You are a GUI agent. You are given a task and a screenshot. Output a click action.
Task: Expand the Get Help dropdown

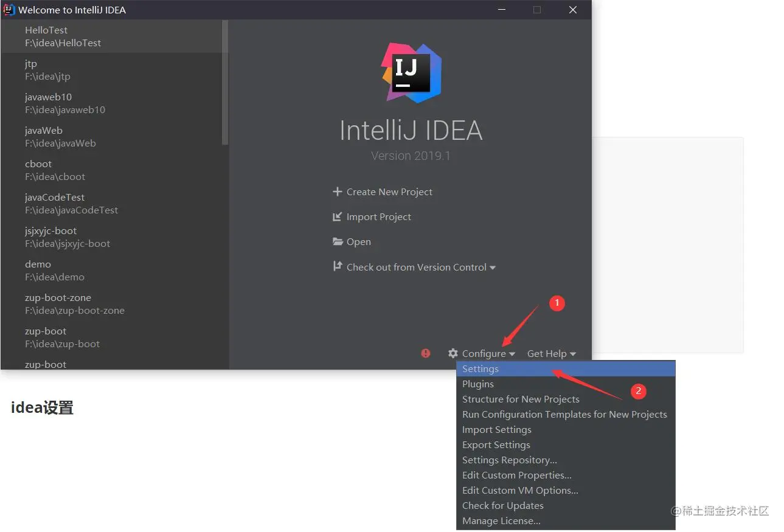(x=552, y=353)
